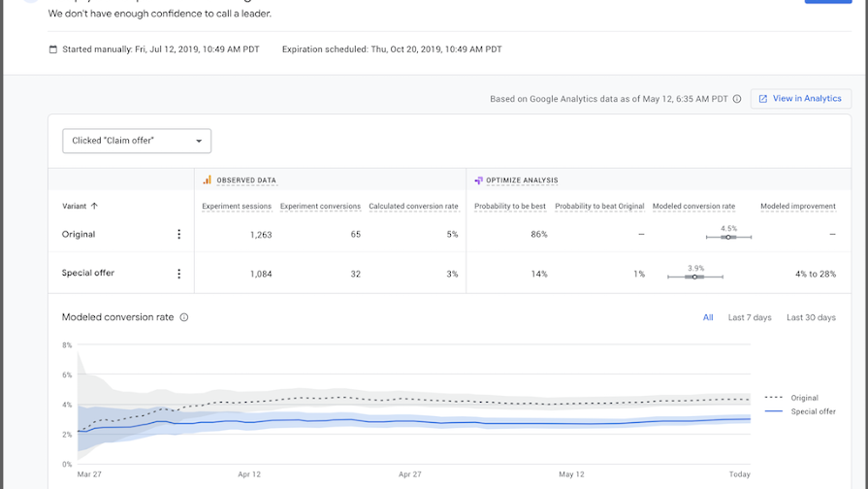Click info icon next to Google Analytics data date

pyautogui.click(x=737, y=99)
